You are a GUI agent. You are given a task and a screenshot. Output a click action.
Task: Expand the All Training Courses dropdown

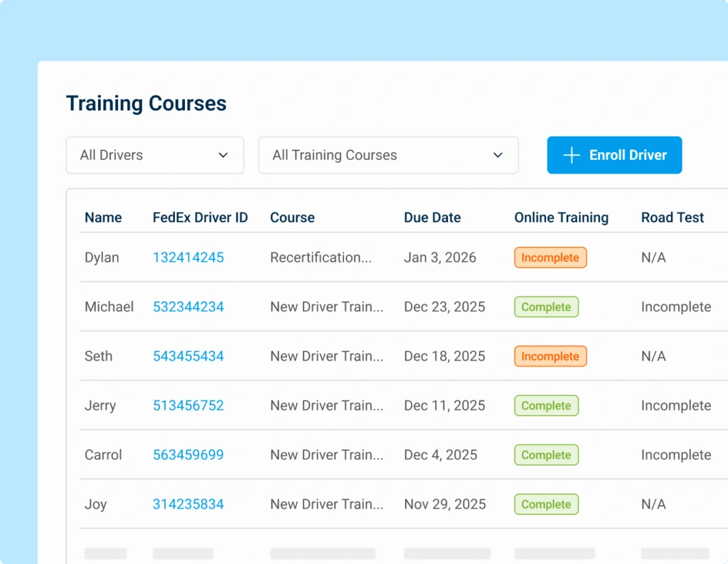tap(387, 155)
